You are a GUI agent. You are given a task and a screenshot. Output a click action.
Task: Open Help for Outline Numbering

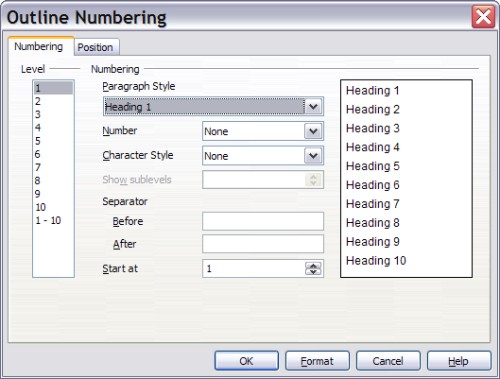tap(459, 361)
